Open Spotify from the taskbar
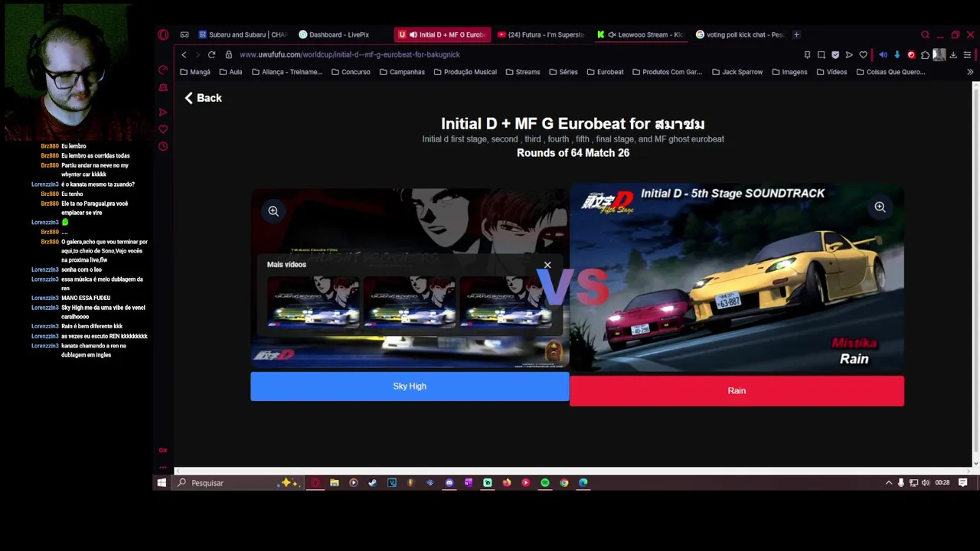 coord(545,483)
